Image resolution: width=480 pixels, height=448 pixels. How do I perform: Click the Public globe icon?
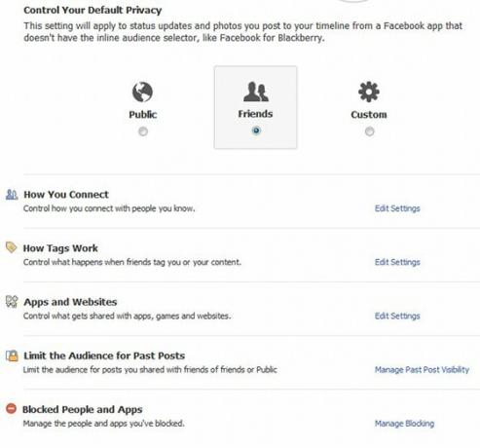click(142, 92)
